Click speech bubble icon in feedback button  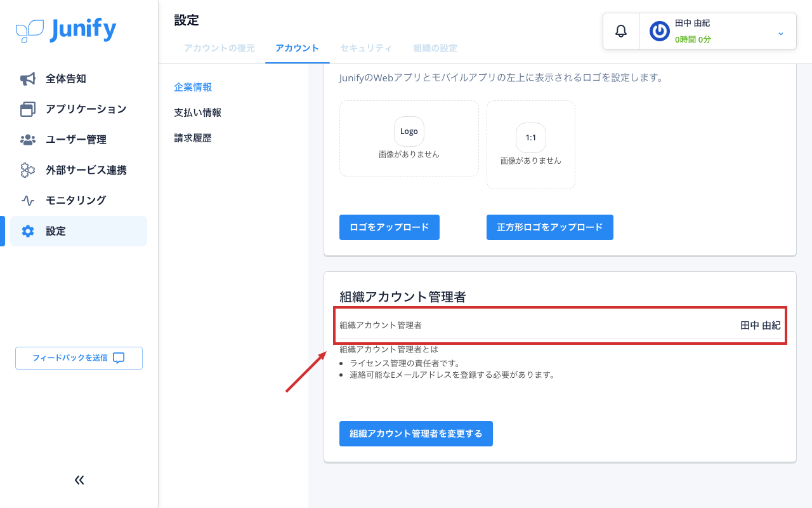[x=119, y=358]
